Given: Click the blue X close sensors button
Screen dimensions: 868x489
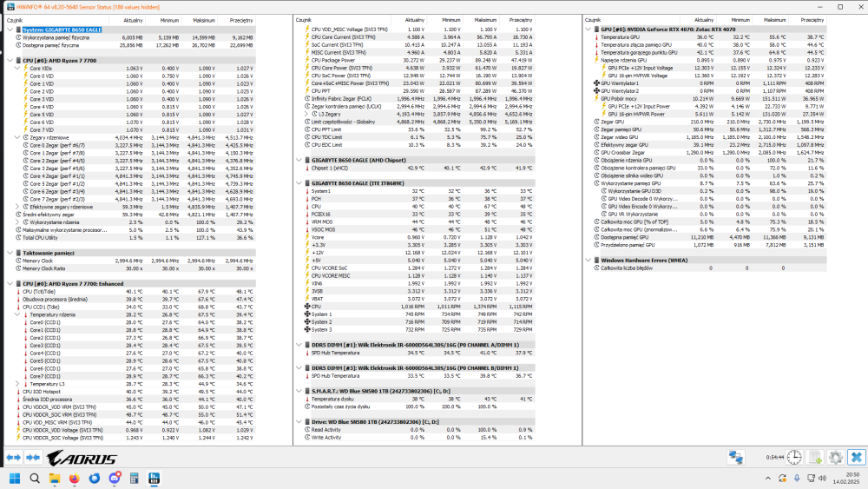Looking at the screenshot, I should tap(855, 457).
